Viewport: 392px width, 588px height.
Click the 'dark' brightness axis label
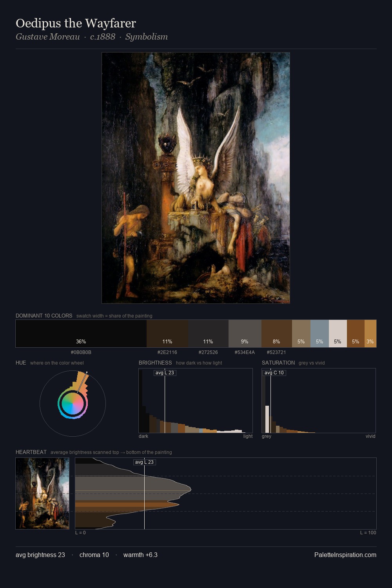[x=143, y=436]
